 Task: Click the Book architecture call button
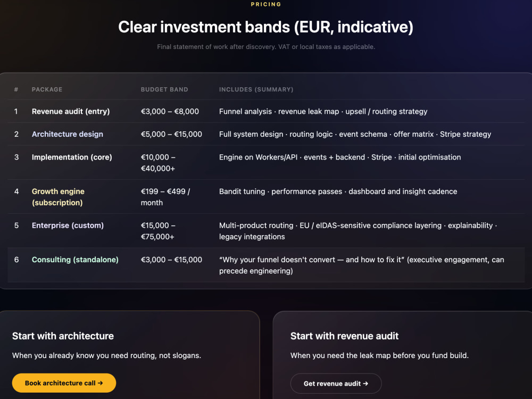click(64, 383)
